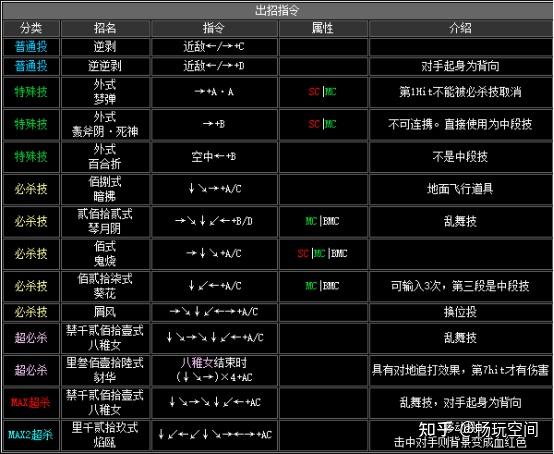Click 特殊技 in the 梦弹 row
The width and height of the screenshot is (554, 454).
(31, 92)
